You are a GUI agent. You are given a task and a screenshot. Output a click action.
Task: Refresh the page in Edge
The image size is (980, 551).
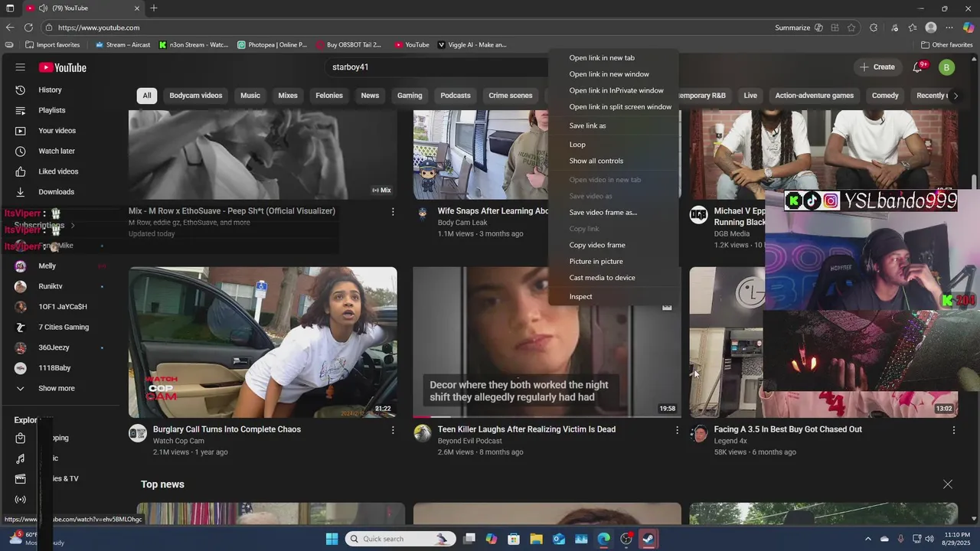click(28, 28)
